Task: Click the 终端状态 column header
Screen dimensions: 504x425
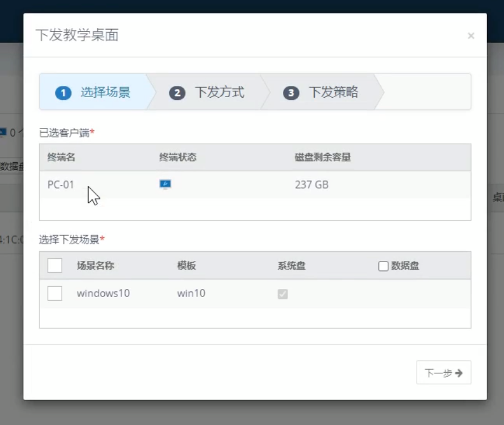Action: pos(178,158)
